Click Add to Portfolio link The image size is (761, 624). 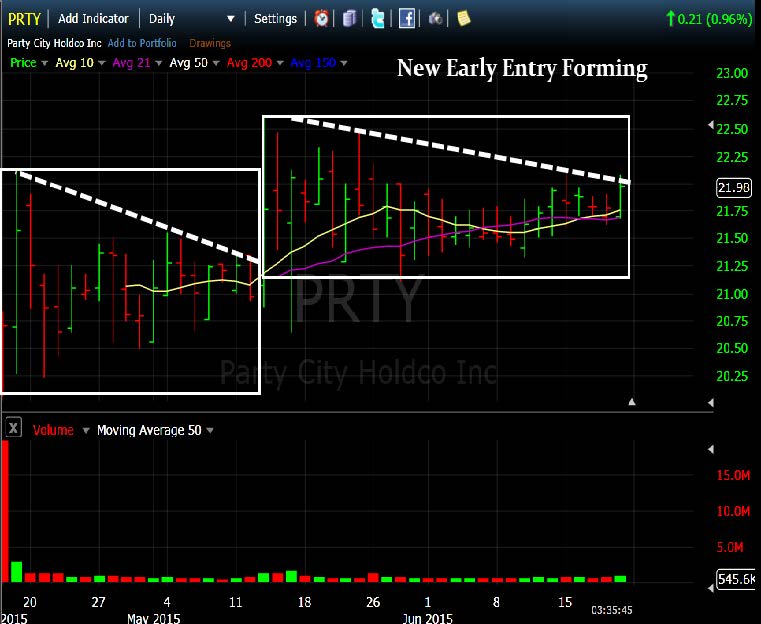click(142, 43)
